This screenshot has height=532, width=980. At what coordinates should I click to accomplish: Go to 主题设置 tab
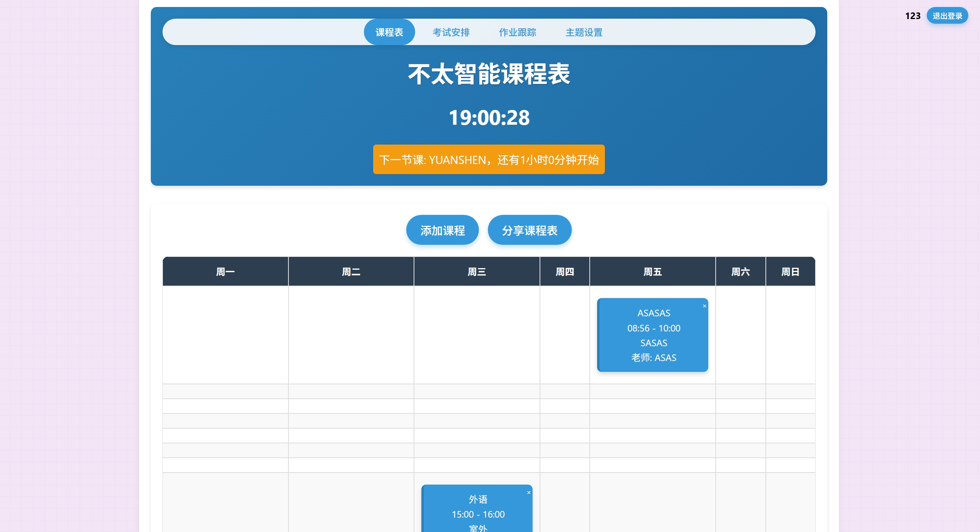[583, 32]
